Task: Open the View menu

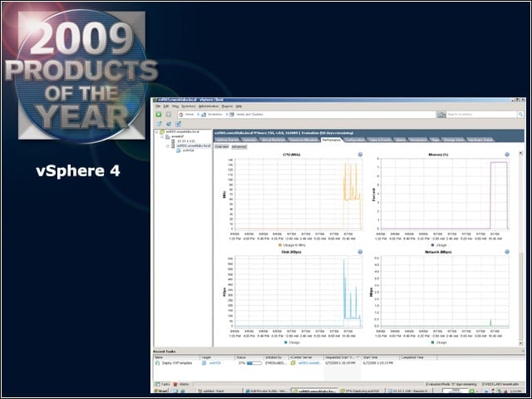Action: (x=175, y=106)
